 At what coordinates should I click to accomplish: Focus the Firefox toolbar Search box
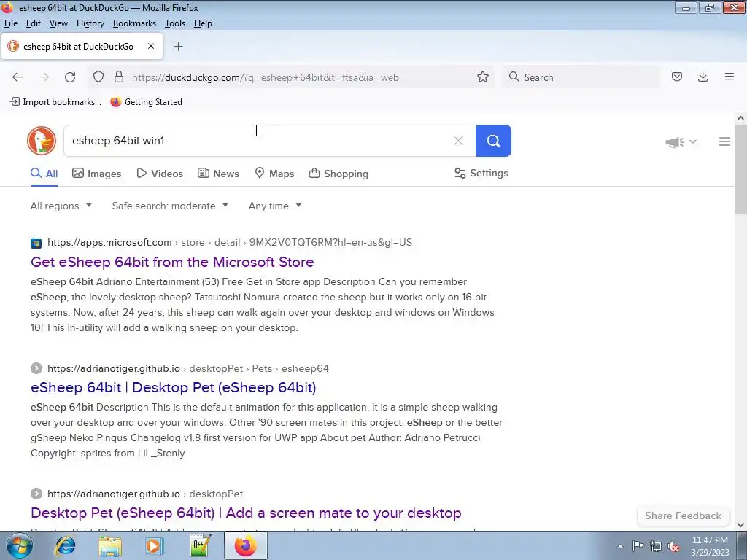point(582,77)
